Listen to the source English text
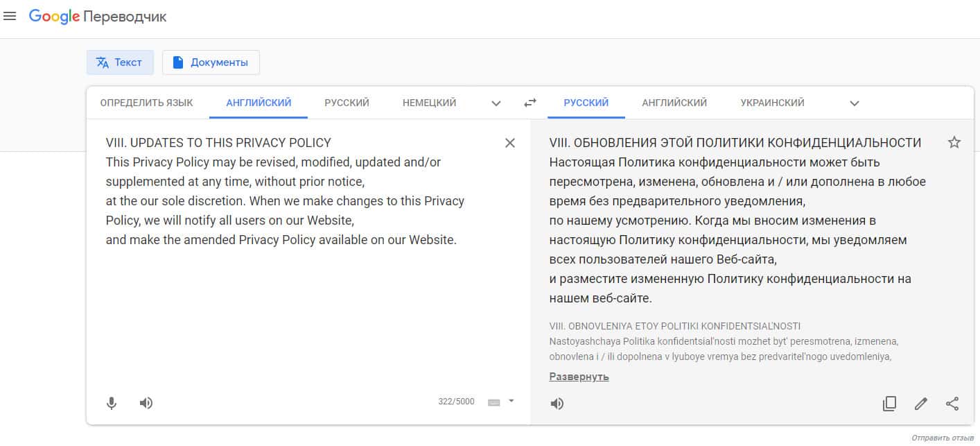 [146, 403]
